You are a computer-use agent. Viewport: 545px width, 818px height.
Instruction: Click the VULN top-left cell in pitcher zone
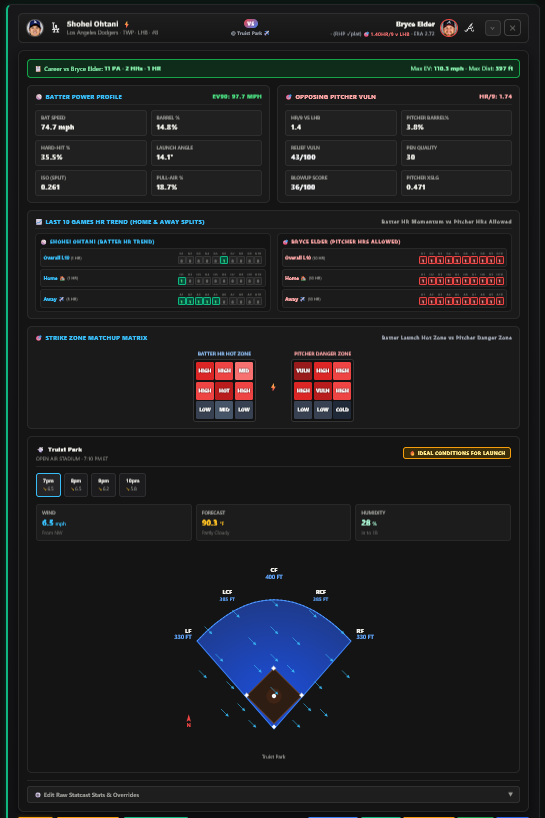303,371
